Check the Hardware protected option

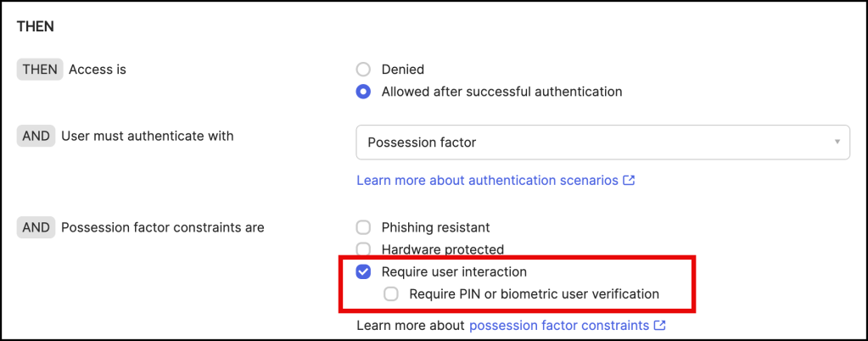tap(363, 249)
